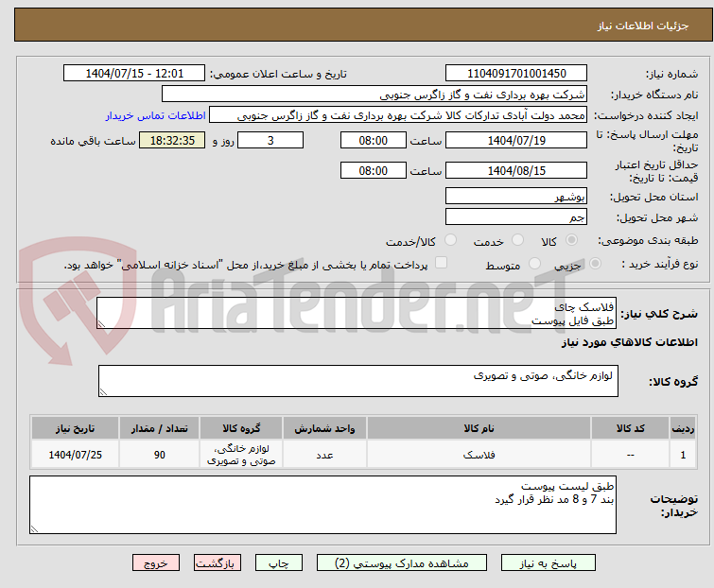Open 'اطلاعات تماس خریدار' link
The image size is (714, 588).
(156, 115)
